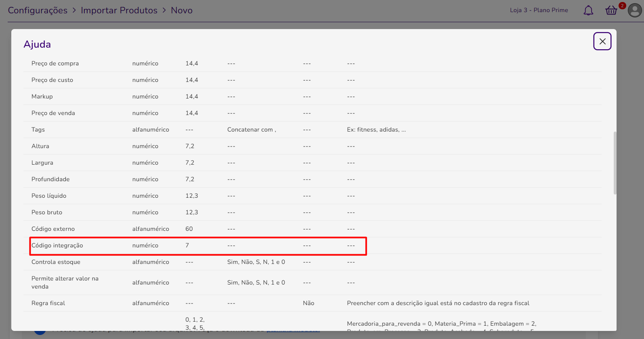Click the Ajuda dialog scrollbar
Viewport: 644px width, 339px height.
615,163
